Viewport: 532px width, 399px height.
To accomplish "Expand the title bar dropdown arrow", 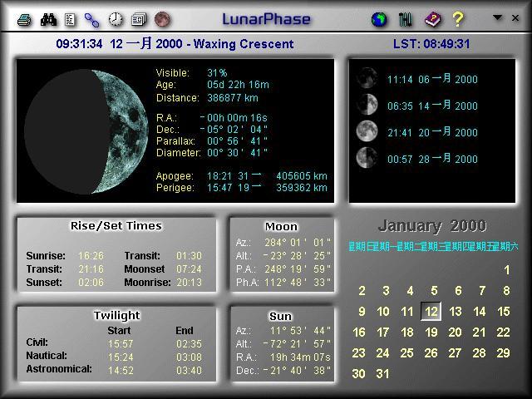I will coord(497,17).
